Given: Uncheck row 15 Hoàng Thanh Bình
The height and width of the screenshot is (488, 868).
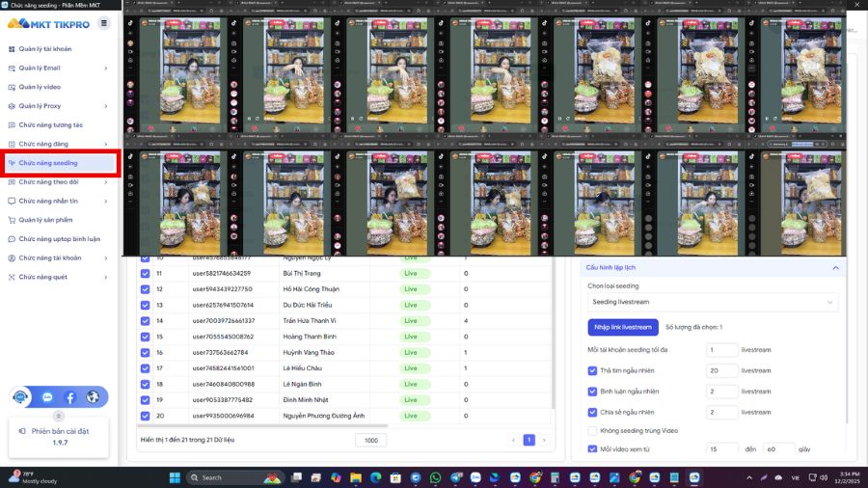Looking at the screenshot, I should point(145,337).
